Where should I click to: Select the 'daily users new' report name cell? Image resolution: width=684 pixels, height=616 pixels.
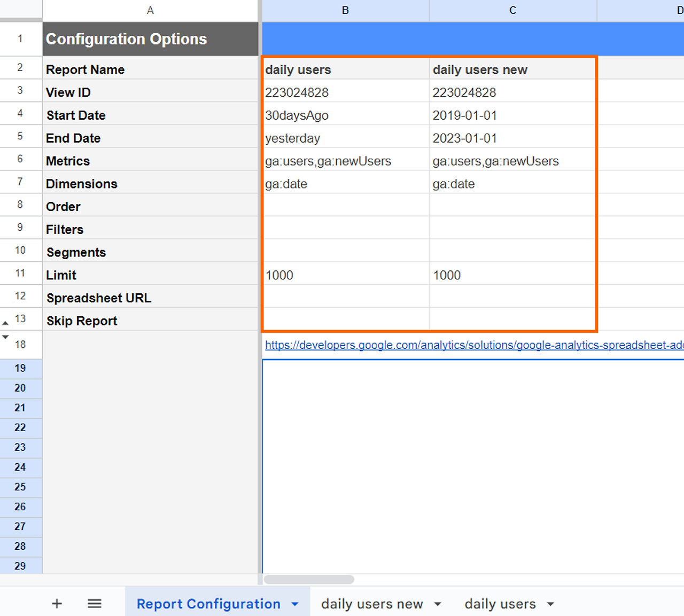[513, 68]
